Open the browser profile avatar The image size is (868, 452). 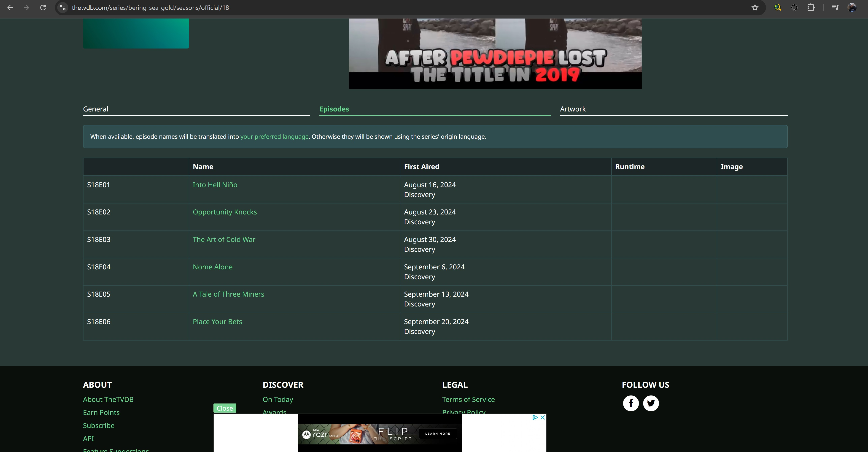tap(852, 7)
